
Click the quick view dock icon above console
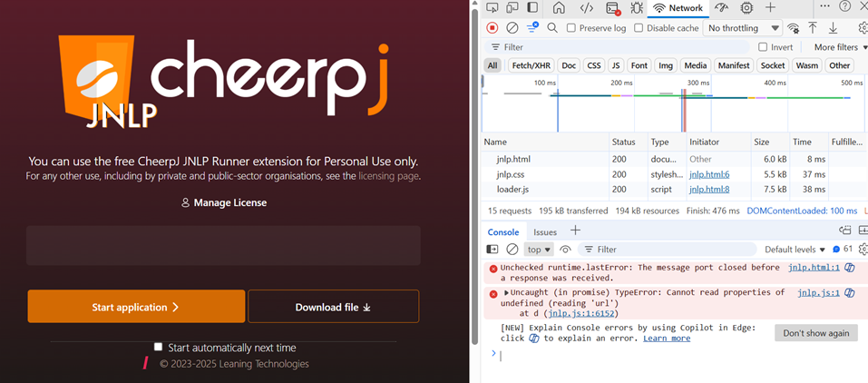[844, 230]
